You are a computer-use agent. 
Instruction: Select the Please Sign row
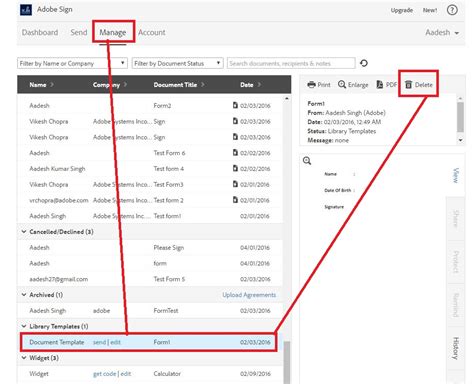click(150, 247)
